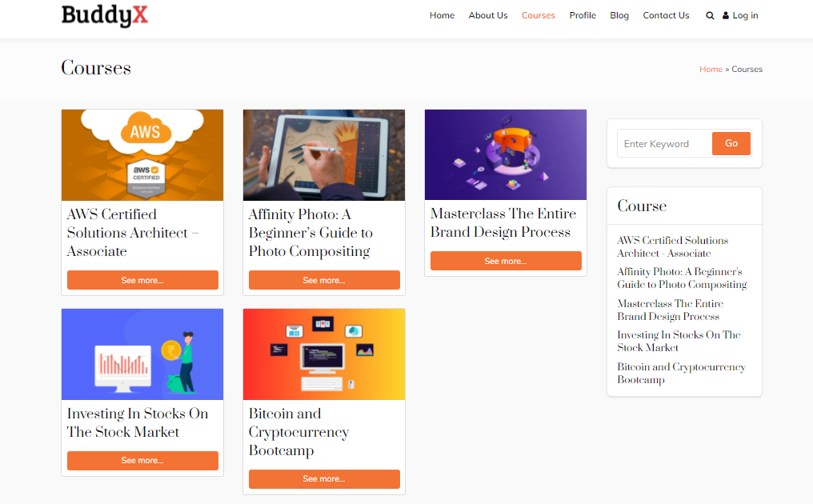The height and width of the screenshot is (504, 813).
Task: Open the Blog menu item
Action: (619, 15)
